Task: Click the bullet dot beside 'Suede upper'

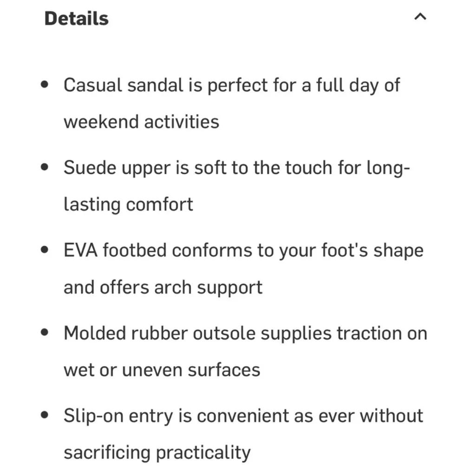Action: point(45,168)
